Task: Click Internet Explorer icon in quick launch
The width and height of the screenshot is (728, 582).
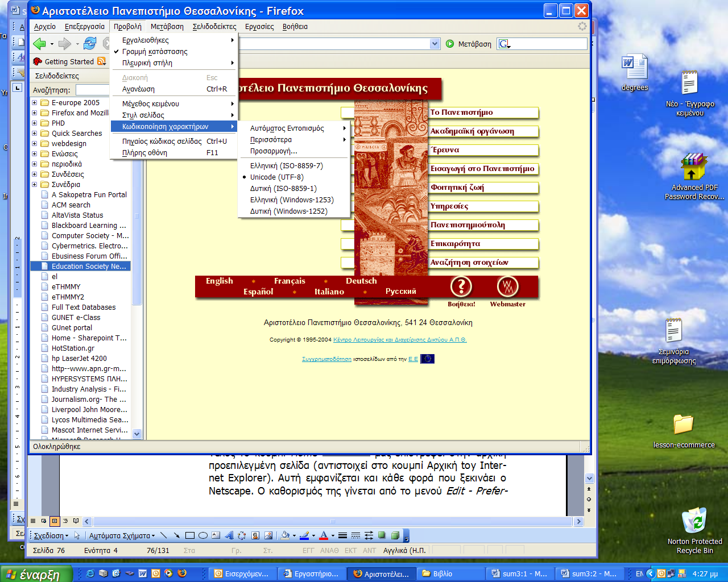Action: pos(90,573)
